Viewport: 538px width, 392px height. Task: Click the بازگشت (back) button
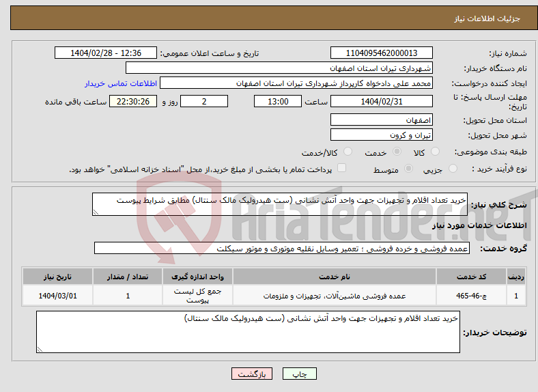click(x=252, y=374)
